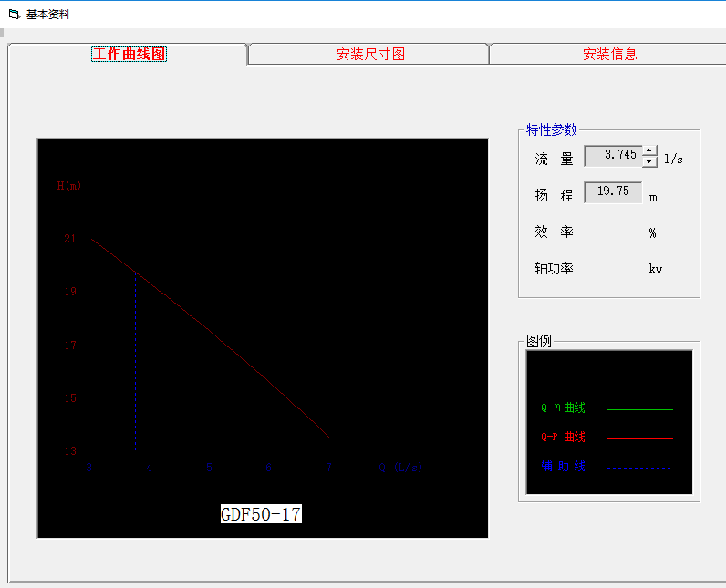Click the kw unit text

(655, 268)
